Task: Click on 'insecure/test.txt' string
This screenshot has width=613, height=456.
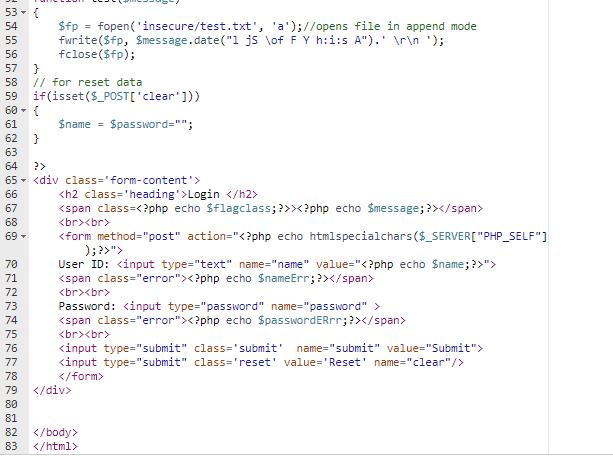Action: point(197,27)
